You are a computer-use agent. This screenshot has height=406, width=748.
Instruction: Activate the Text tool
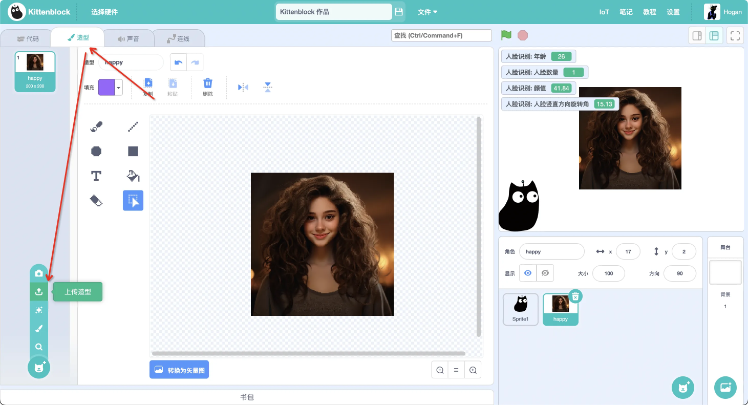click(97, 176)
